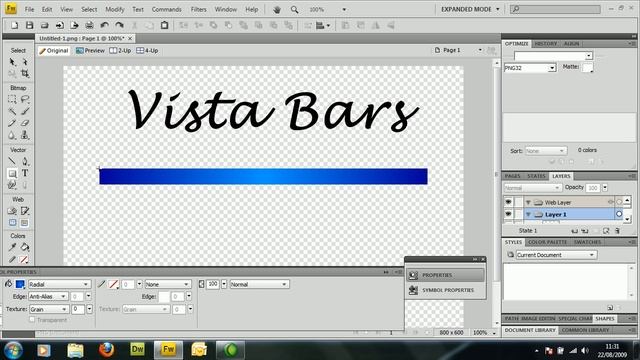Switch to Preview view
640x360 pixels.
click(90, 51)
